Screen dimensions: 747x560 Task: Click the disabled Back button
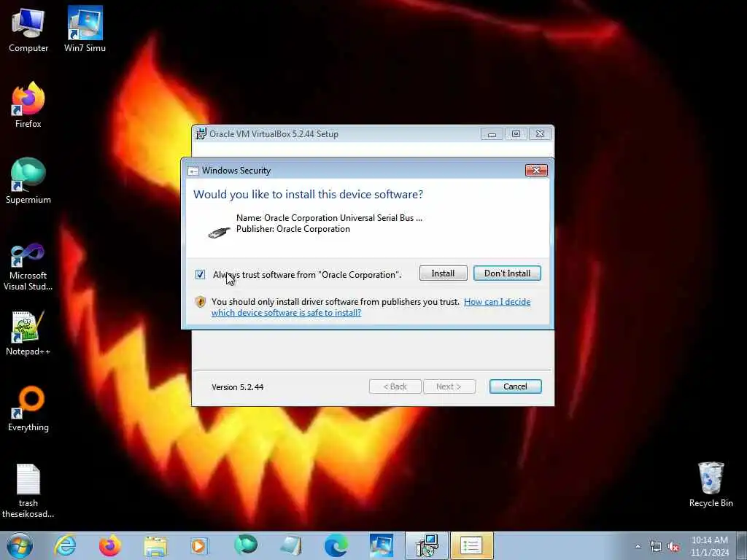395,386
